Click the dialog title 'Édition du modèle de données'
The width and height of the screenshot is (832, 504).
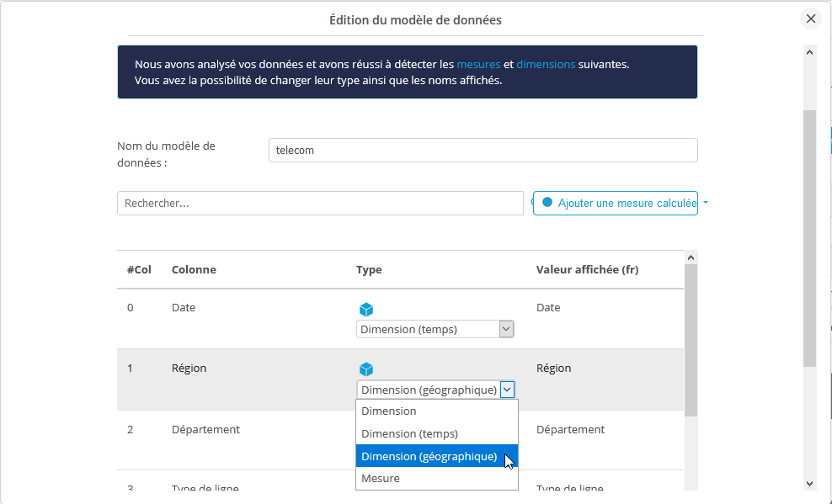pos(415,20)
